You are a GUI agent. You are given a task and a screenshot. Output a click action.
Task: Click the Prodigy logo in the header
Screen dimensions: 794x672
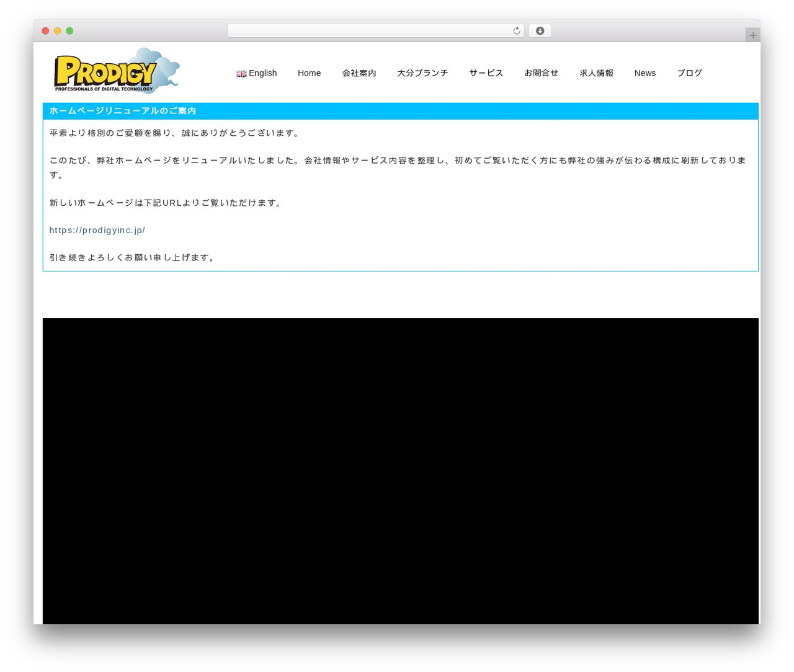point(117,71)
